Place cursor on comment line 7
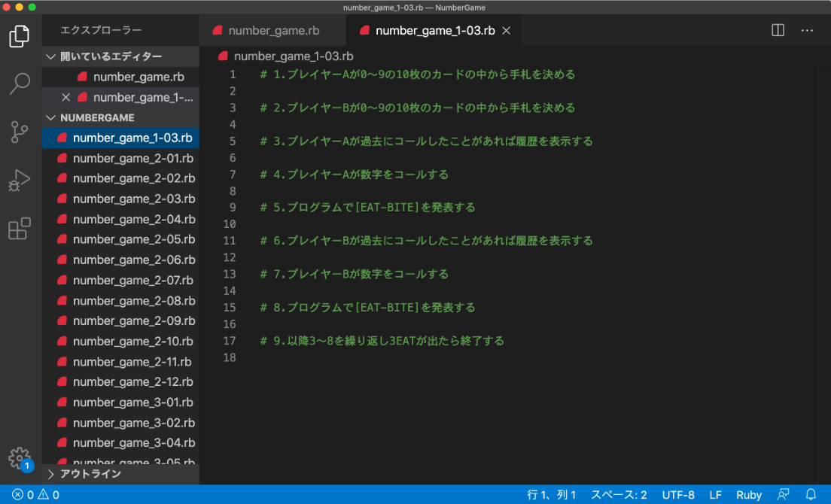This screenshot has width=831, height=504. click(354, 175)
